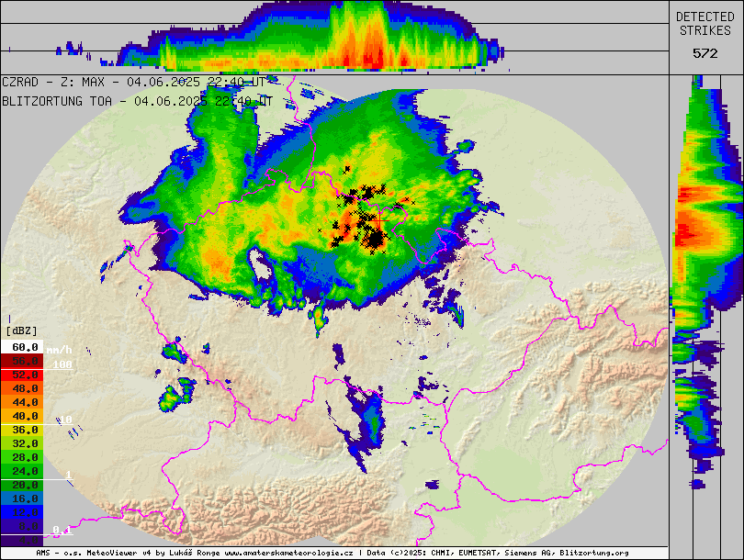Click the 32.0 dBZ lime legend swatch
Viewport: 744px width, 560px height.
coord(22,443)
